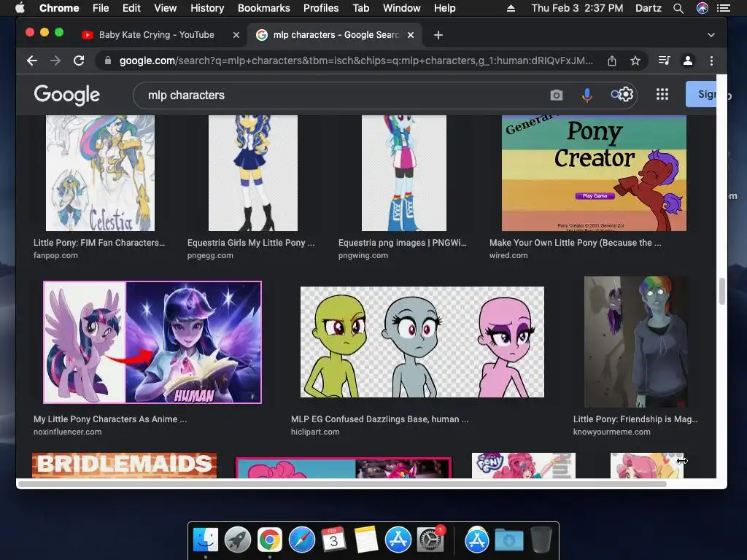Click the horizontal scrollbar at window bottom

(342, 484)
